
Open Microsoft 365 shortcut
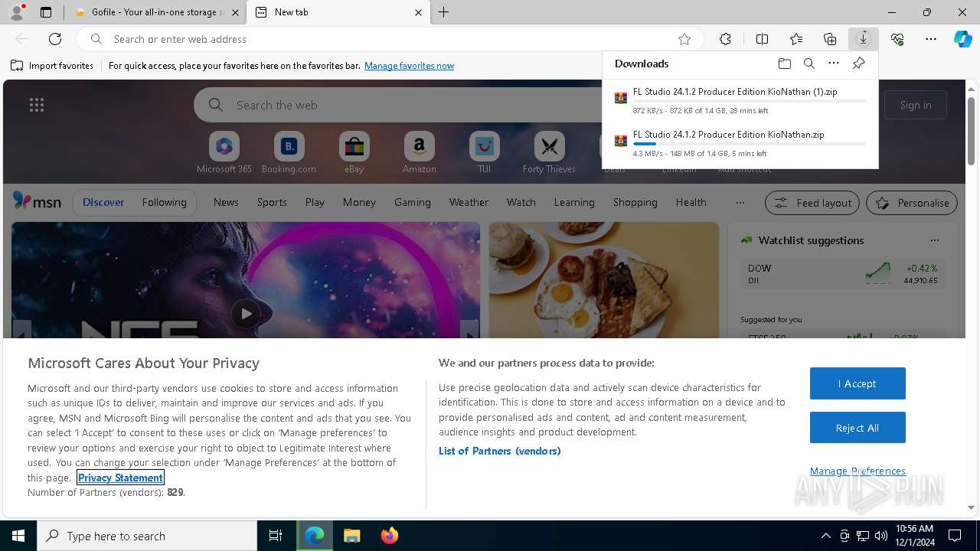224,153
